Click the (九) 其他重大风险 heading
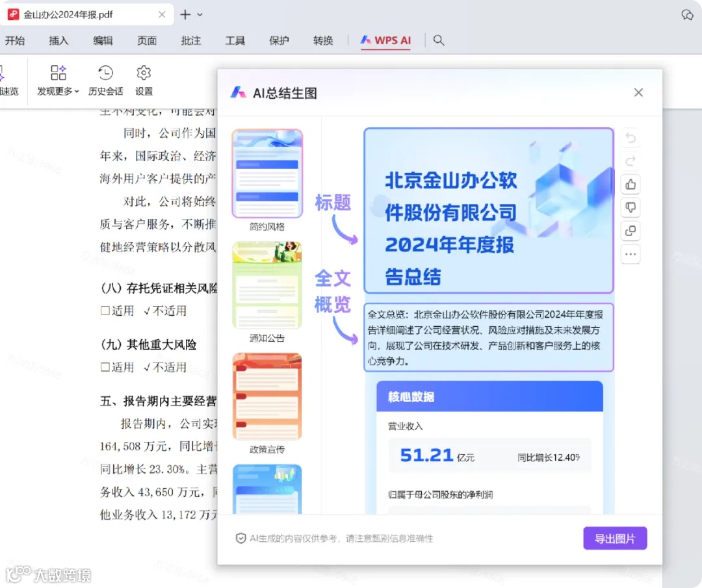The image size is (702, 588). [149, 344]
